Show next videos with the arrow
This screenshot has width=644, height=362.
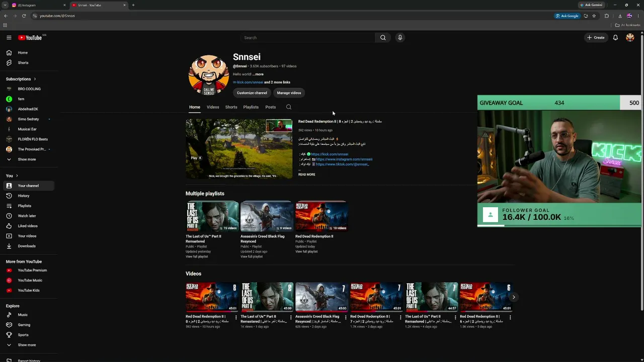(x=514, y=297)
